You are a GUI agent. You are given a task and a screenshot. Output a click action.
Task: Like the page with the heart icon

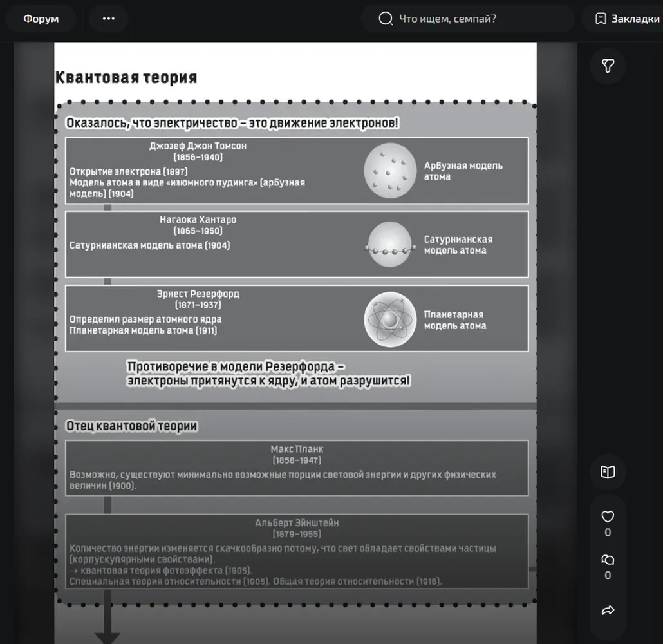[608, 516]
